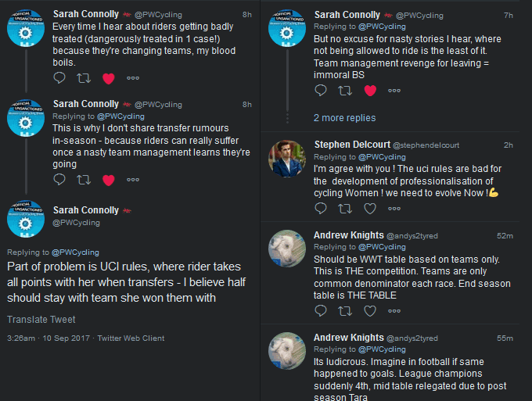Viewport: 532px width, 401px height.
Task: Retweet the "my blood boils" tweet
Action: [x=84, y=77]
